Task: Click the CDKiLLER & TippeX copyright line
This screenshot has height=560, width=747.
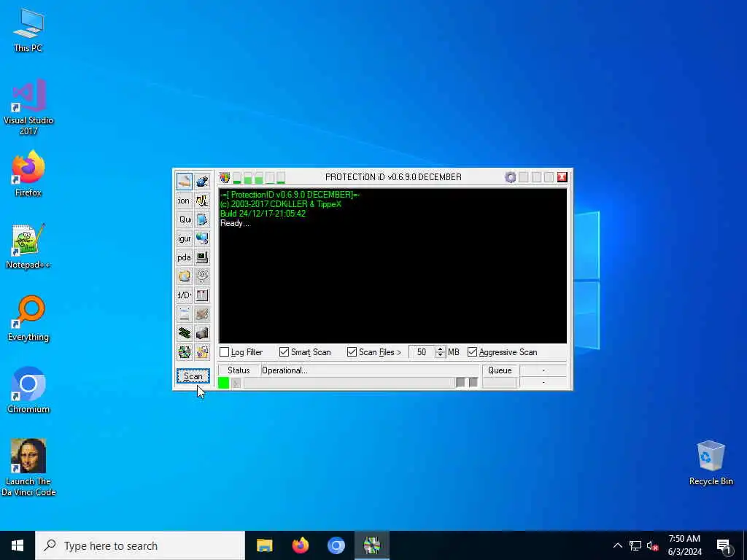Action: [281, 204]
